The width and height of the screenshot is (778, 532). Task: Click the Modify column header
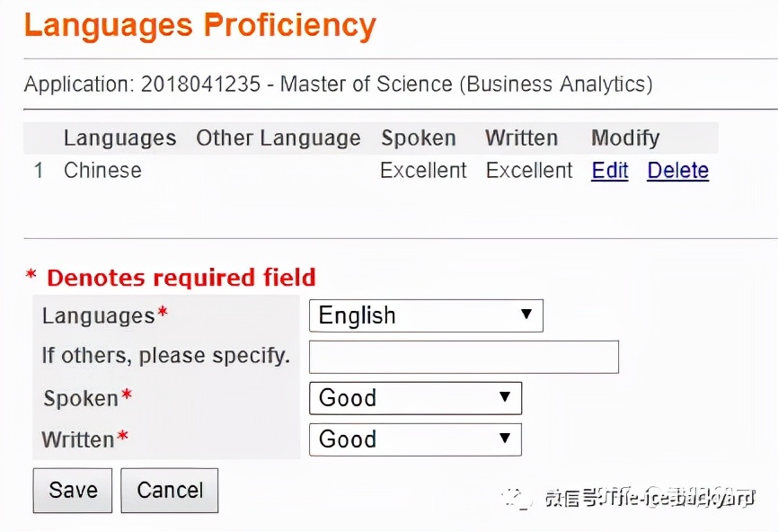(625, 138)
